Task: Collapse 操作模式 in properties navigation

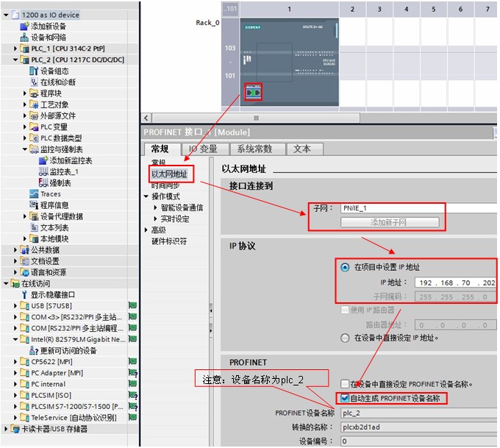Action: pos(146,196)
